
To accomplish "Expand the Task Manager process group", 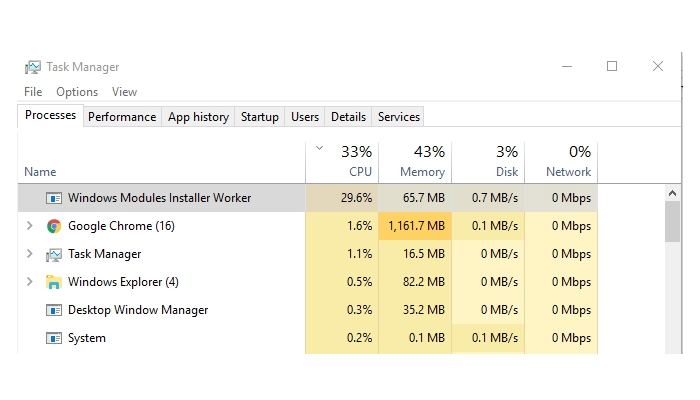I will pyautogui.click(x=29, y=254).
